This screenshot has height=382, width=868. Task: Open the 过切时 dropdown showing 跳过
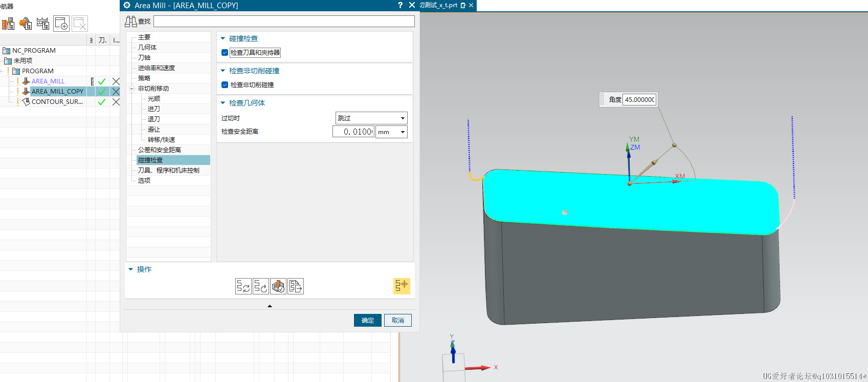click(x=371, y=118)
